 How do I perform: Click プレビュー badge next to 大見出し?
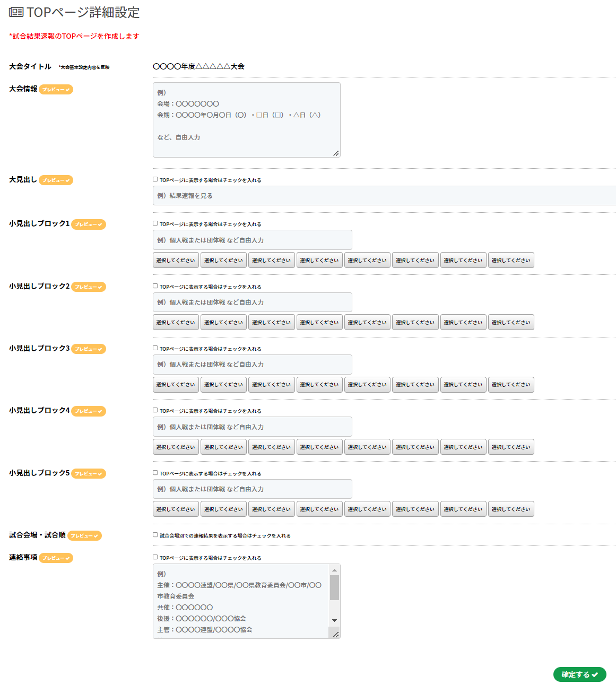(56, 180)
